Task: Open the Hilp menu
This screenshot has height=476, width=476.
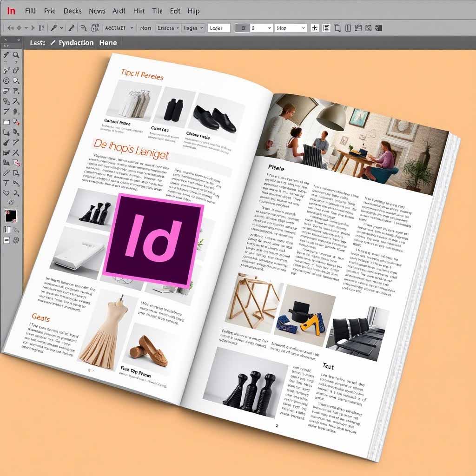Action: click(193, 11)
